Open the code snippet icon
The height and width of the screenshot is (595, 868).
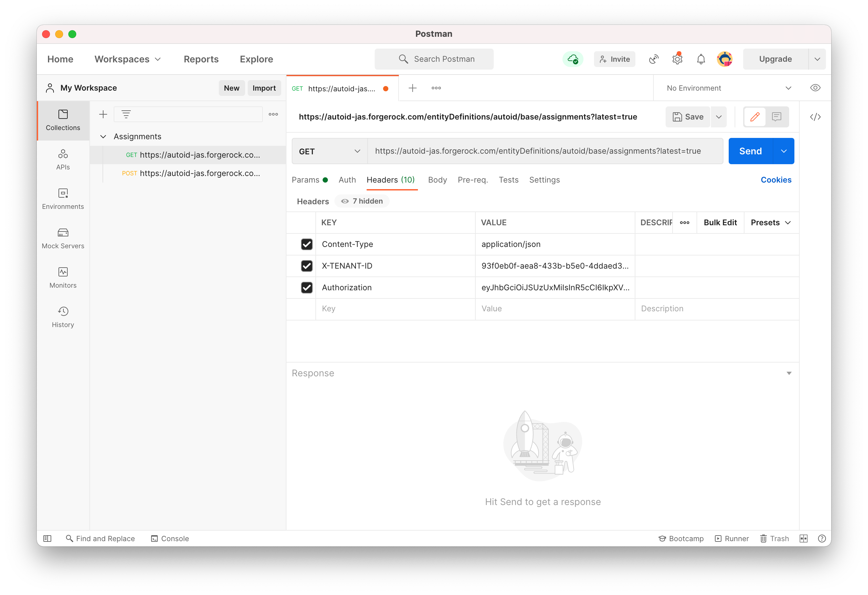(815, 117)
